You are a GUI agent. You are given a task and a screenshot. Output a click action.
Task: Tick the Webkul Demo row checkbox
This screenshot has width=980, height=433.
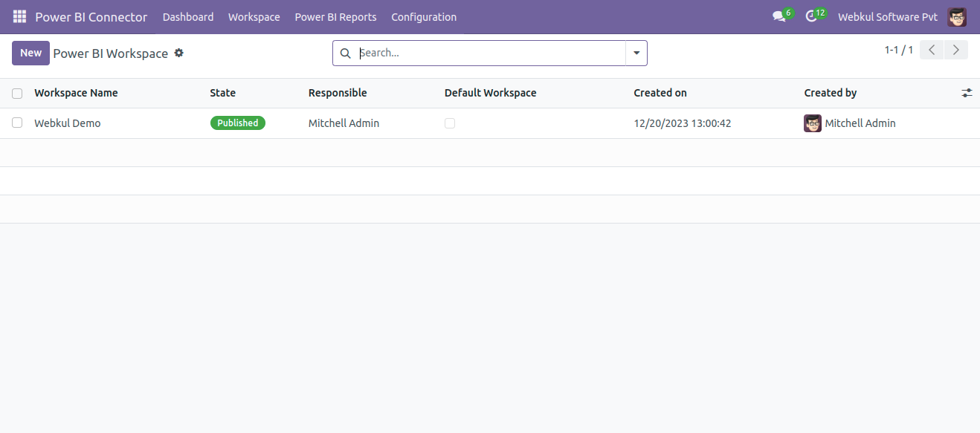point(16,123)
